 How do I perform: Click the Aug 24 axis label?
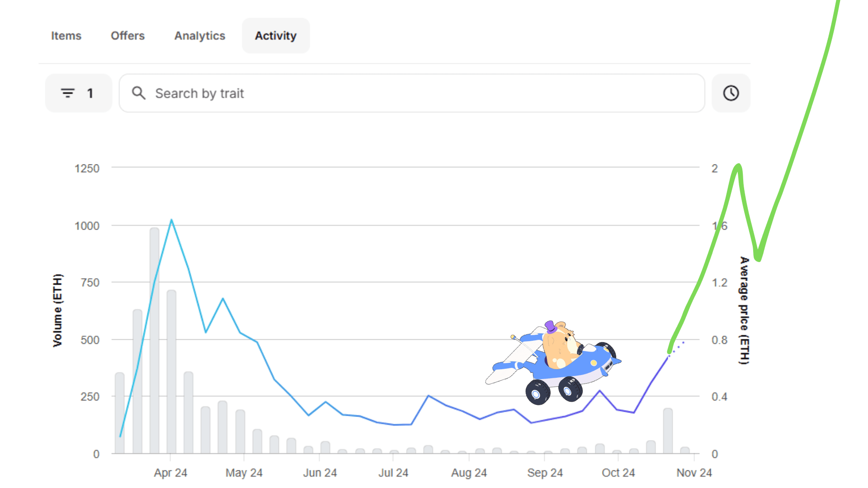pyautogui.click(x=468, y=473)
